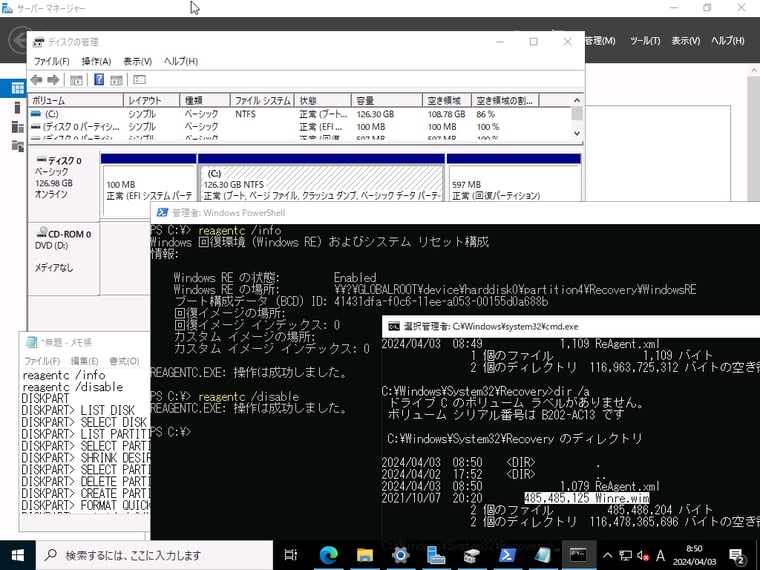Click highlighted Winre.wim line in cmd
Image resolution: width=760 pixels, height=570 pixels.
tap(587, 498)
